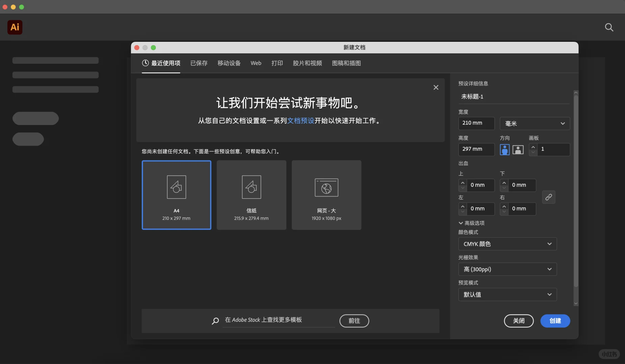Screen dimensions: 625x364
Task: Select portrait orientation
Action: [x=504, y=150]
